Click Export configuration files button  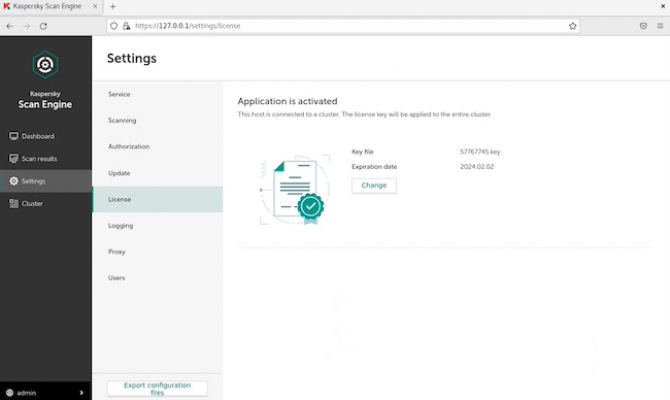pyautogui.click(x=157, y=389)
